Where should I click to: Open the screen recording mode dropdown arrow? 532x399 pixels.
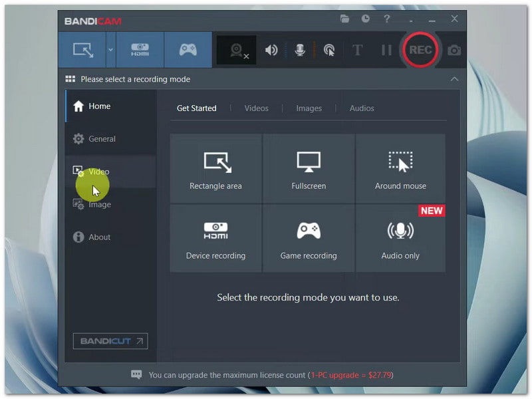tap(110, 50)
